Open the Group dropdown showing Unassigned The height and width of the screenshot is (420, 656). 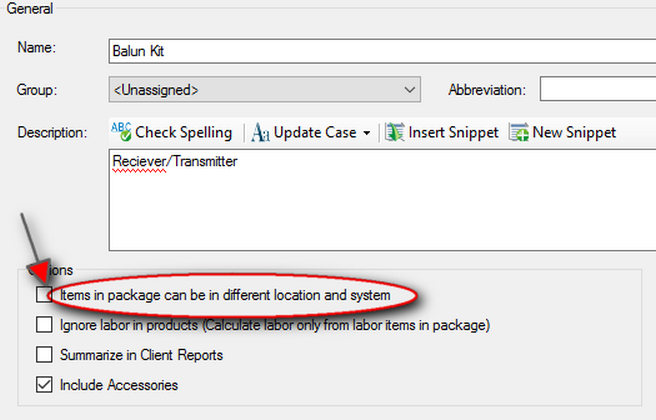point(264,90)
